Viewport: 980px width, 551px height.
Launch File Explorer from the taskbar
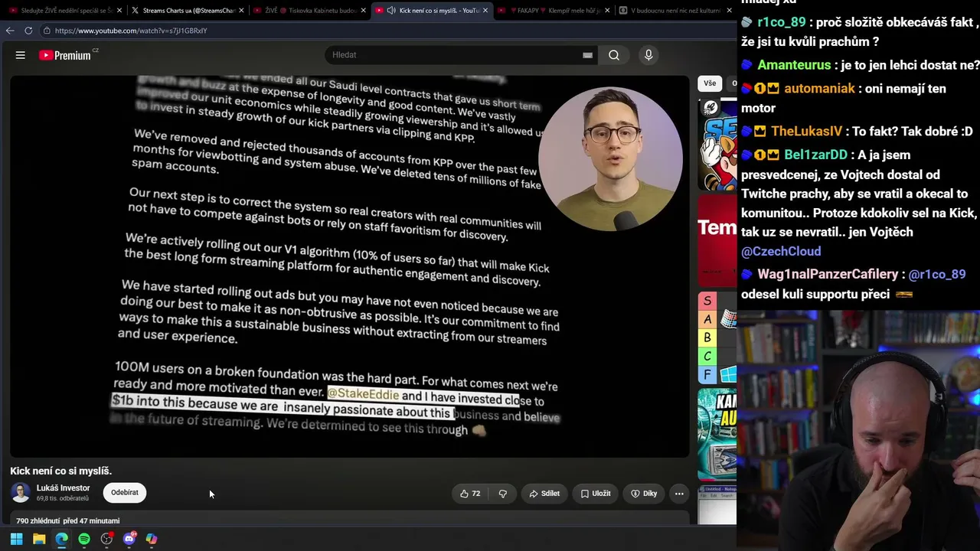[39, 539]
